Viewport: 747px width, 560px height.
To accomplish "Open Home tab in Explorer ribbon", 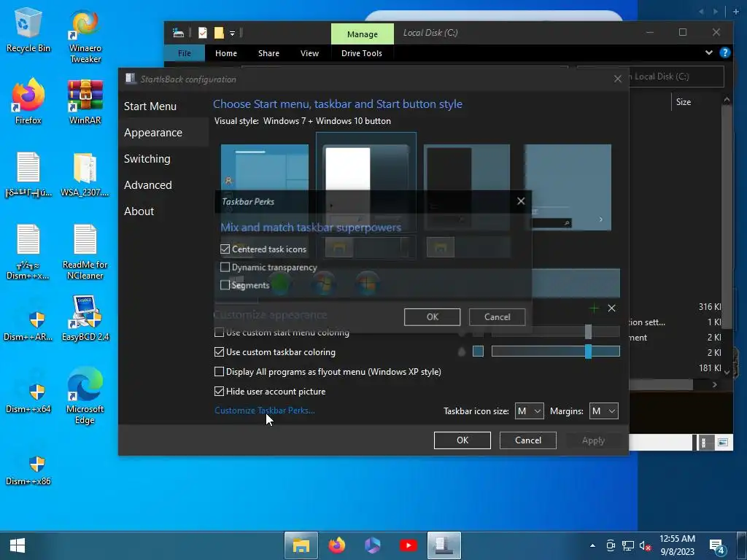I will pos(226,52).
